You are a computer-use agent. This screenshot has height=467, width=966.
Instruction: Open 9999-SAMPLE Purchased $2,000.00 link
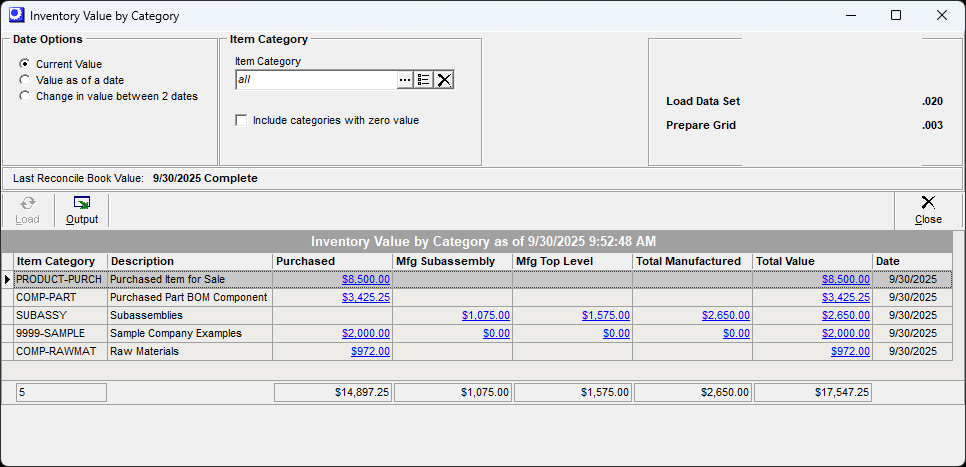tap(366, 333)
